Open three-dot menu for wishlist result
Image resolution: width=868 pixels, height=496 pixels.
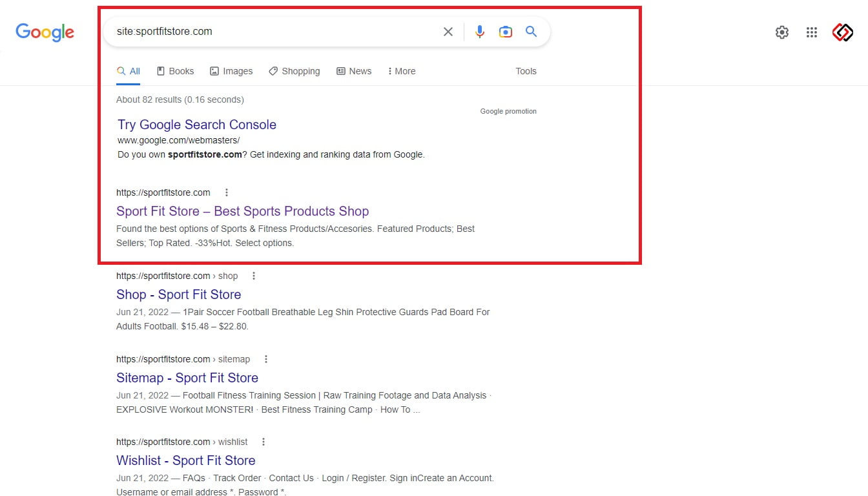coord(263,442)
